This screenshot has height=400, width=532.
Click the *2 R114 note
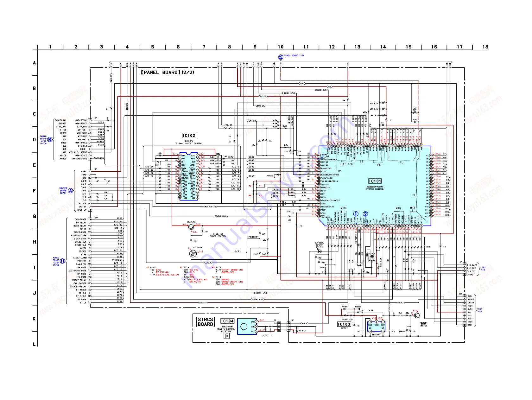tap(194, 275)
